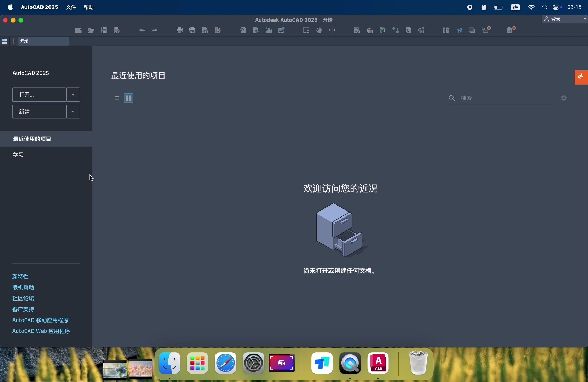588x382 pixels.
Task: Open the Page Setup Manager icon
Action: point(205,30)
